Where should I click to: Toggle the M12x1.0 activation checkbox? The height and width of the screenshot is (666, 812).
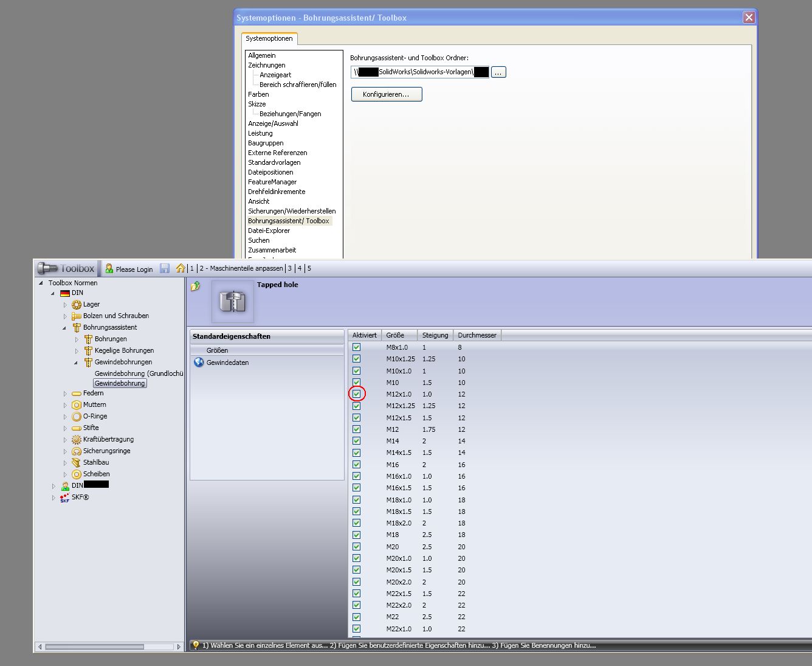[357, 394]
